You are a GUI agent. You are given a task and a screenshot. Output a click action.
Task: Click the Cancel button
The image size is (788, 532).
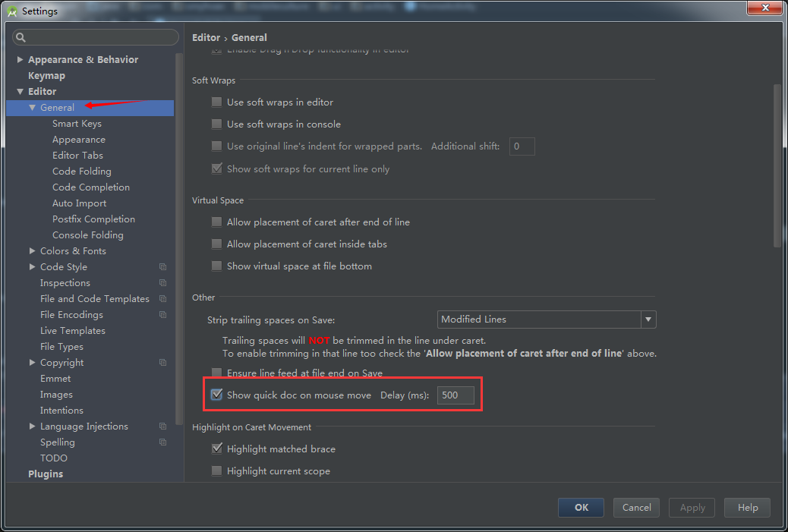pos(637,508)
